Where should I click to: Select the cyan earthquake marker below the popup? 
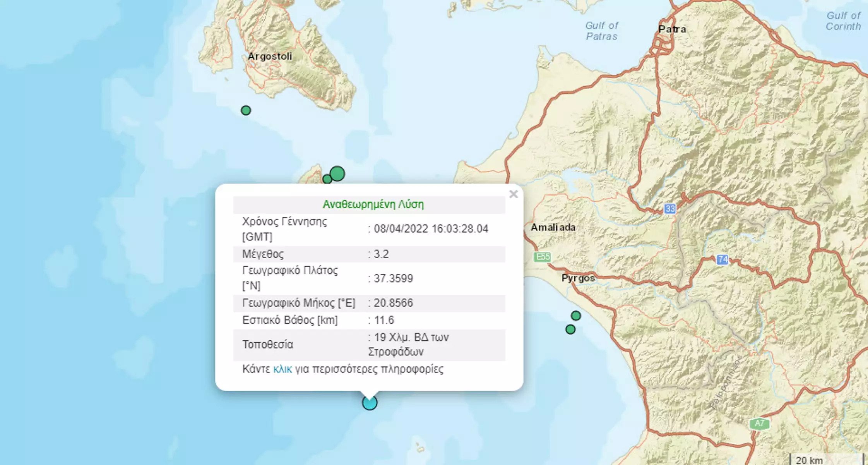tap(370, 403)
